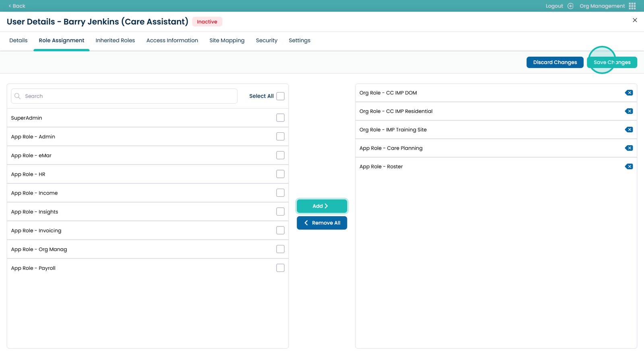Click the Discard Changes button

[555, 62]
